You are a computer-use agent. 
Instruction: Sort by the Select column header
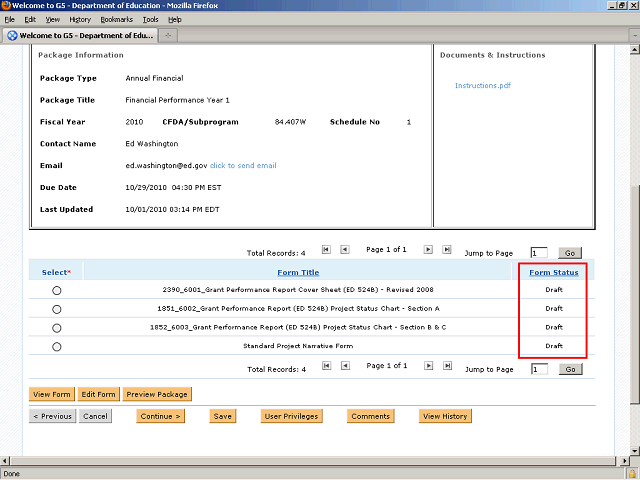pos(56,272)
